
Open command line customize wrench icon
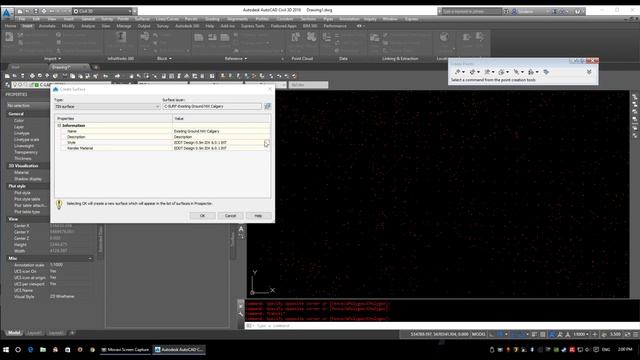tap(241, 314)
